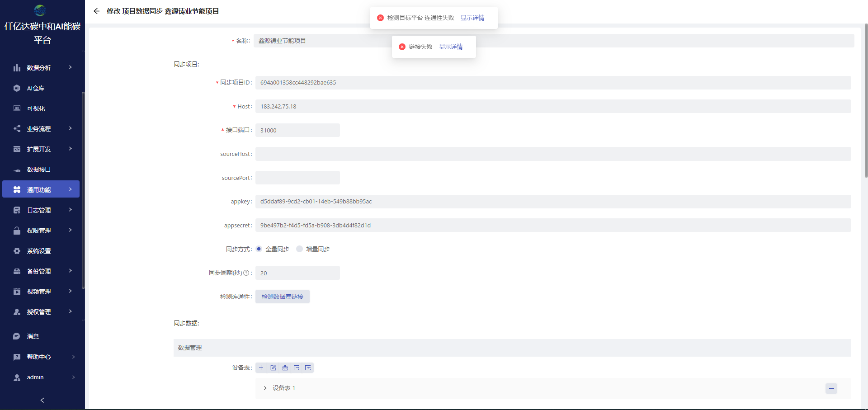
Task: Toggle the 系统设置 sidebar entry
Action: coord(38,250)
